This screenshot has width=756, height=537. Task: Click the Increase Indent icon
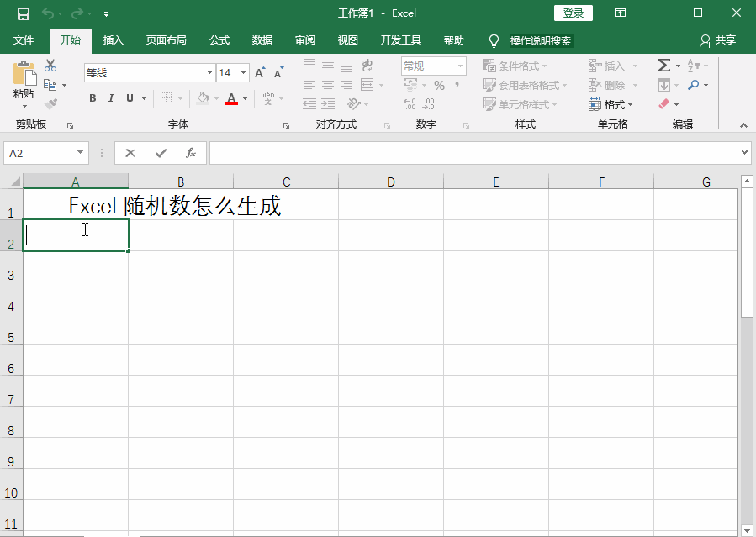328,103
